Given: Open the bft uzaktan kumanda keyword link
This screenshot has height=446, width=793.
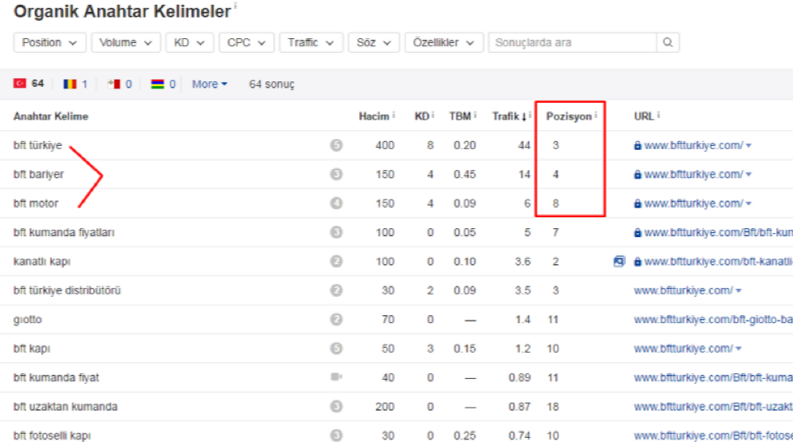Looking at the screenshot, I should 65,407.
